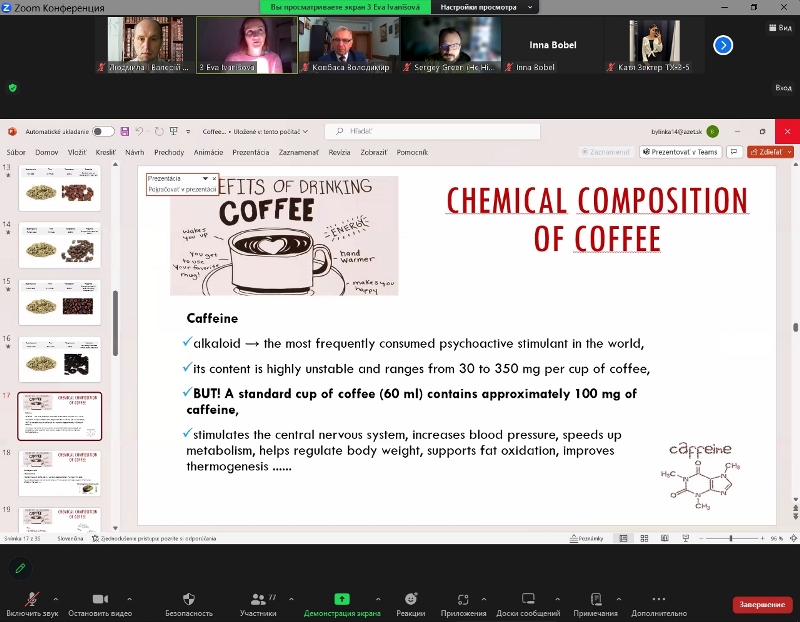Adjust the zoom slider in status bar

[x=730, y=538]
